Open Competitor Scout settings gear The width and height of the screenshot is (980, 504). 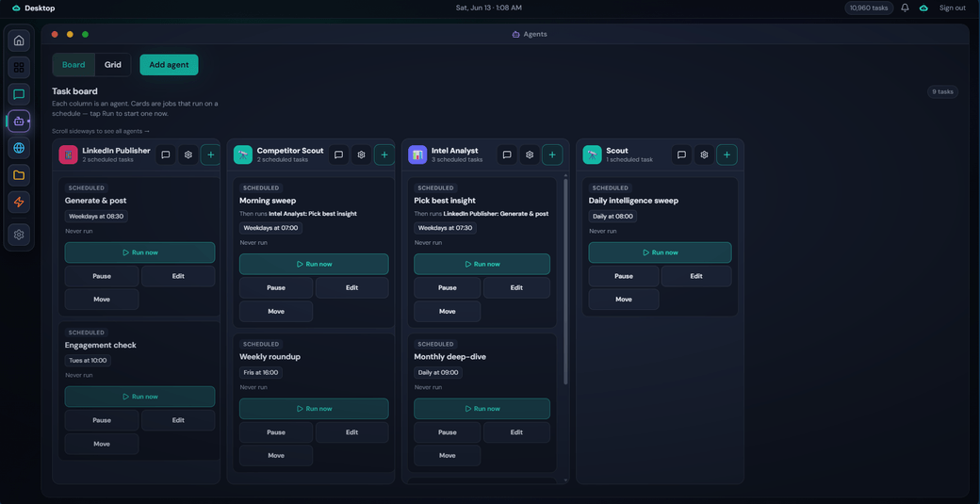point(361,154)
